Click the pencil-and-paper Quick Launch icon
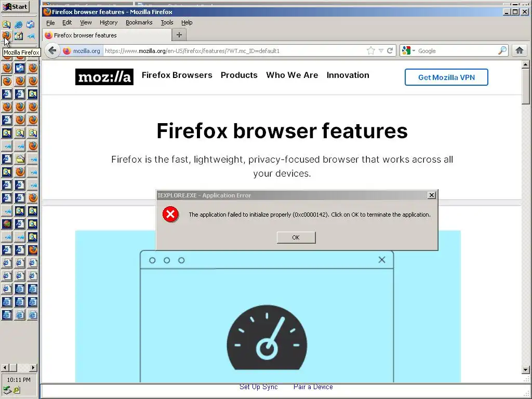The height and width of the screenshot is (399, 532). pyautogui.click(x=19, y=35)
